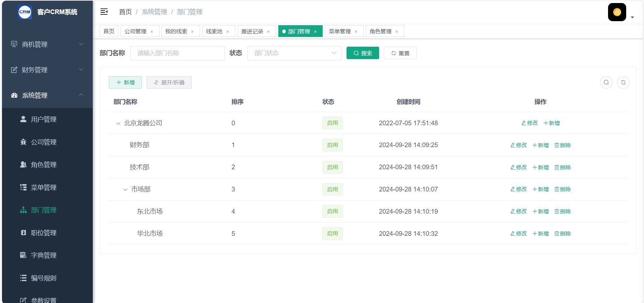This screenshot has width=644, height=303.
Task: Switch to the 菜单管理 tab
Action: click(x=339, y=31)
